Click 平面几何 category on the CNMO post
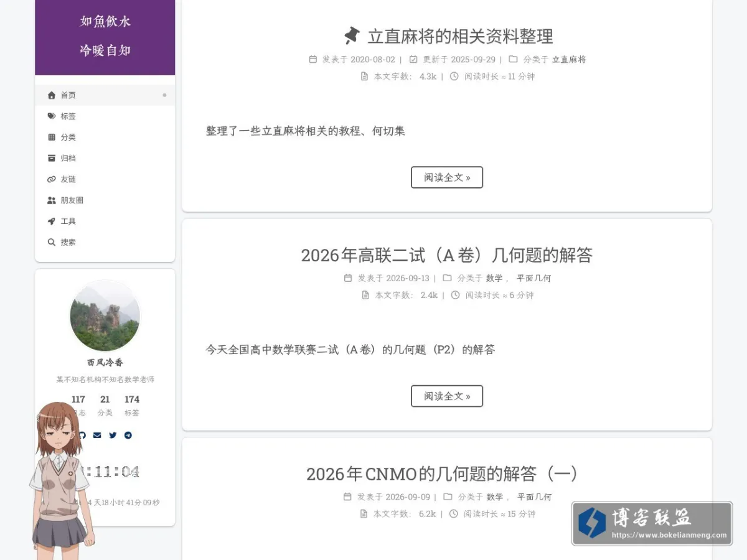 tap(534, 497)
